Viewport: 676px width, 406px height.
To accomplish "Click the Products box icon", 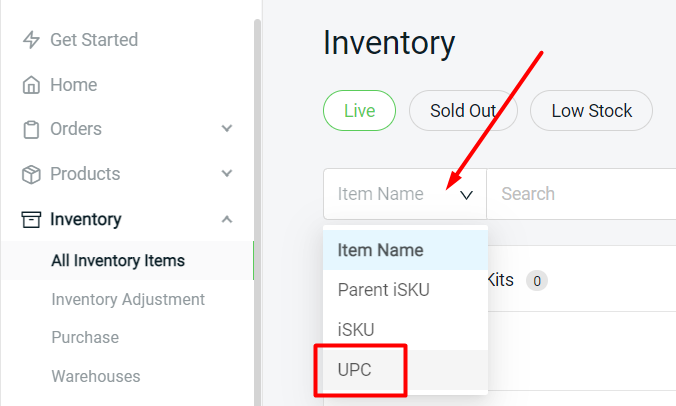I will [x=31, y=174].
